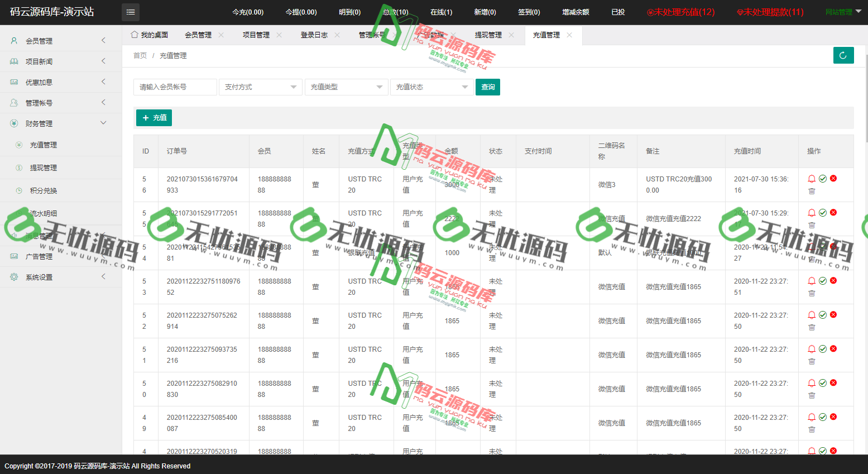Click the refresh icon above the table
Viewport: 868px width, 474px height.
pyautogui.click(x=843, y=55)
